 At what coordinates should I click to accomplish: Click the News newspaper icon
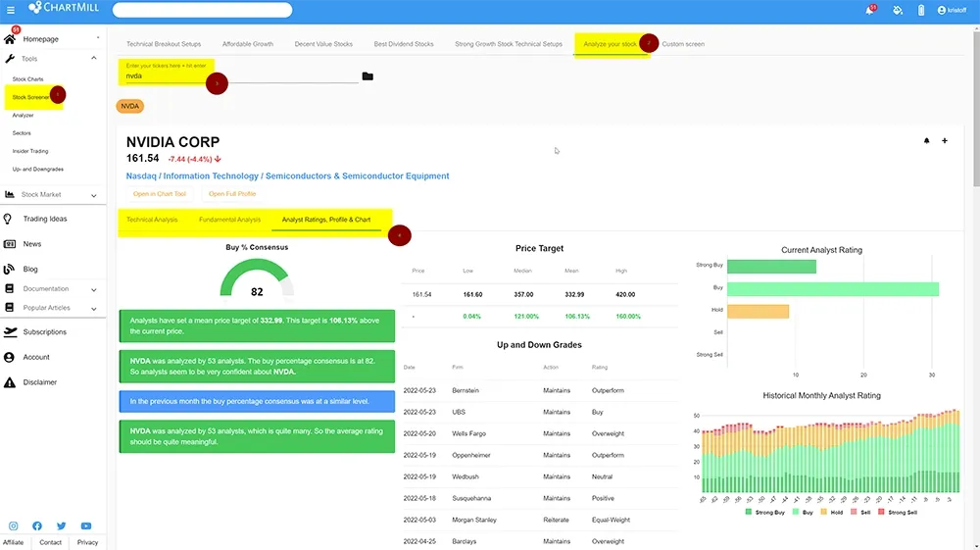(10, 244)
